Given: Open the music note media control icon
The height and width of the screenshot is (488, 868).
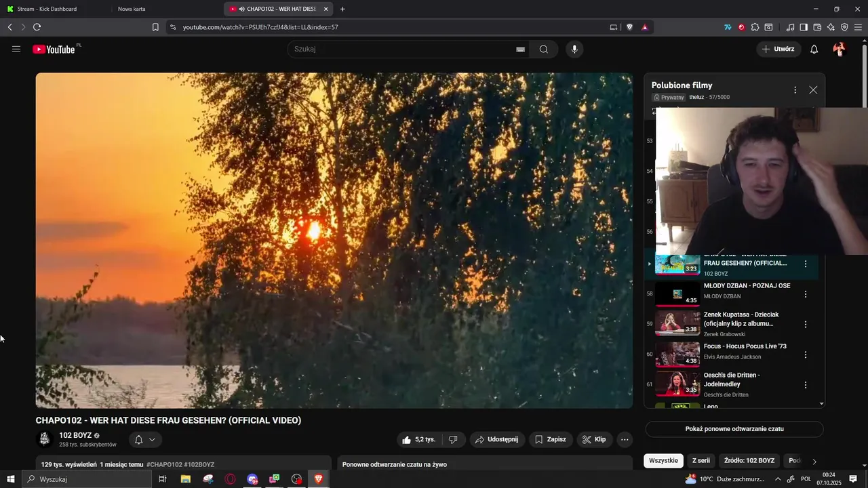Looking at the screenshot, I should [790, 27].
